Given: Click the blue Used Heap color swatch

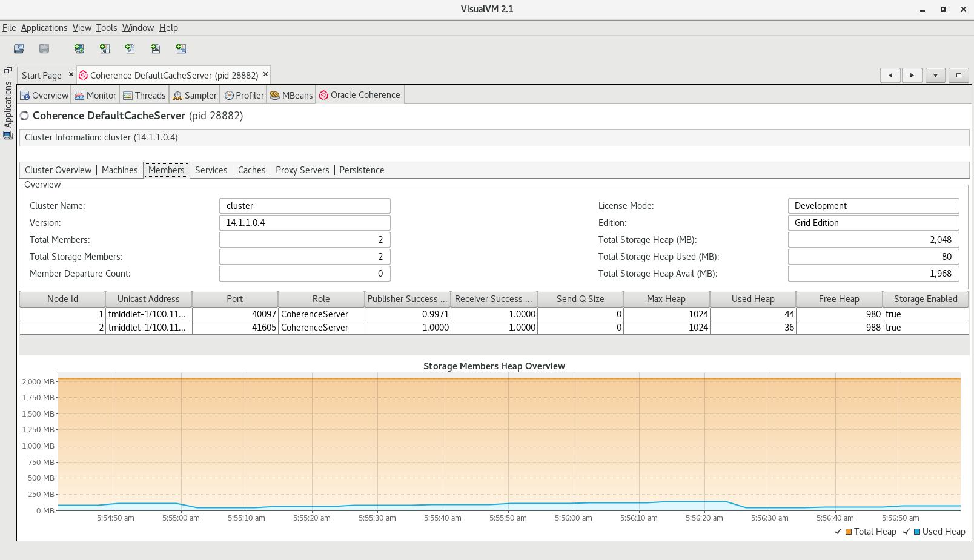Looking at the screenshot, I should pos(917,532).
